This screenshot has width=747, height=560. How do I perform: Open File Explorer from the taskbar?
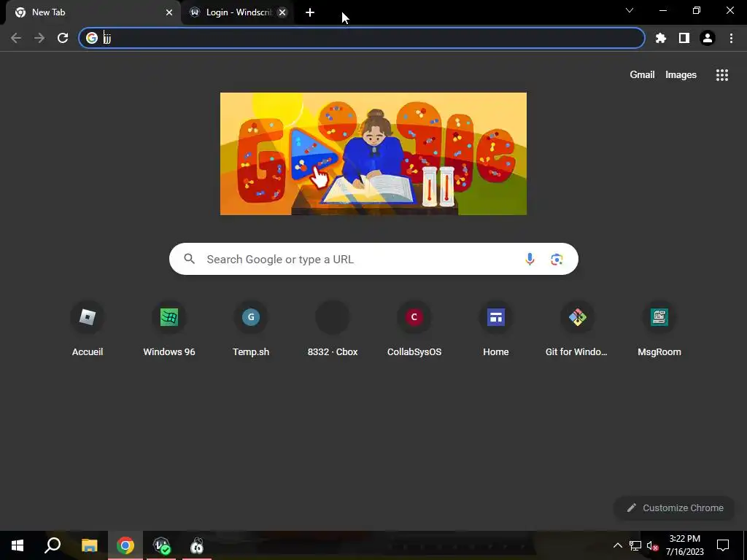point(89,545)
